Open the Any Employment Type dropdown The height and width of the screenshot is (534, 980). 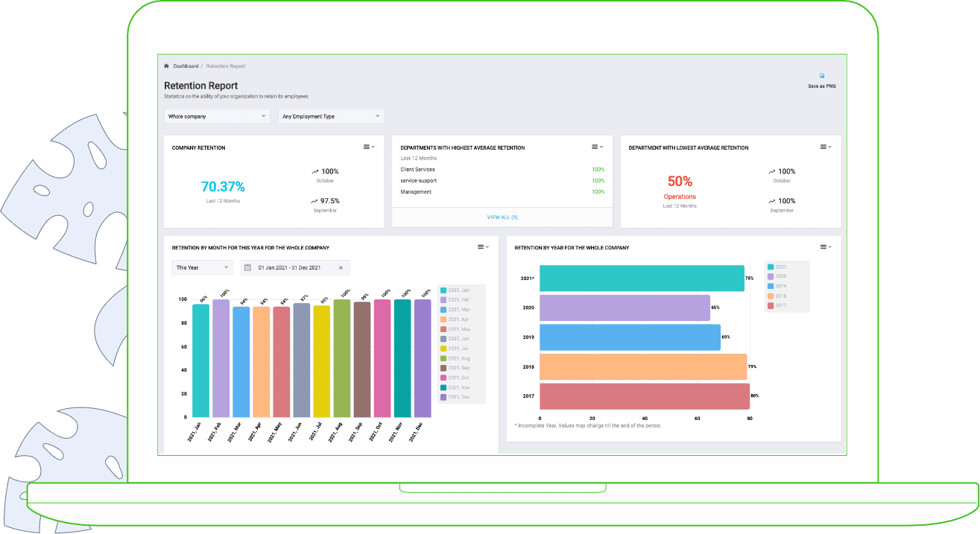(331, 116)
